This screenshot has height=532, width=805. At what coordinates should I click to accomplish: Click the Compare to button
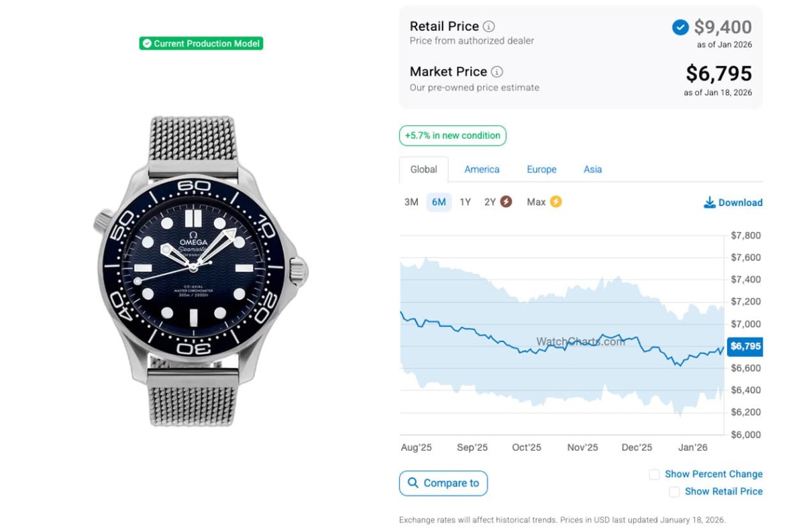pyautogui.click(x=443, y=483)
